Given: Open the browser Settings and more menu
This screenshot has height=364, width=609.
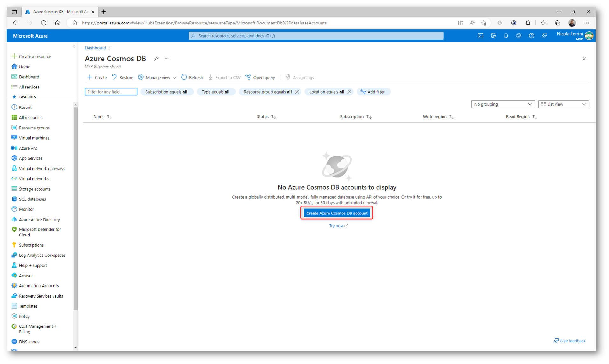Looking at the screenshot, I should (x=586, y=23).
